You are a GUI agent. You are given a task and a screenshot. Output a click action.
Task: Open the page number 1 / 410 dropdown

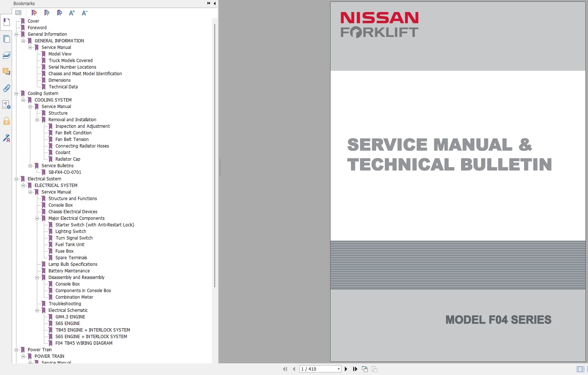[x=339, y=369]
